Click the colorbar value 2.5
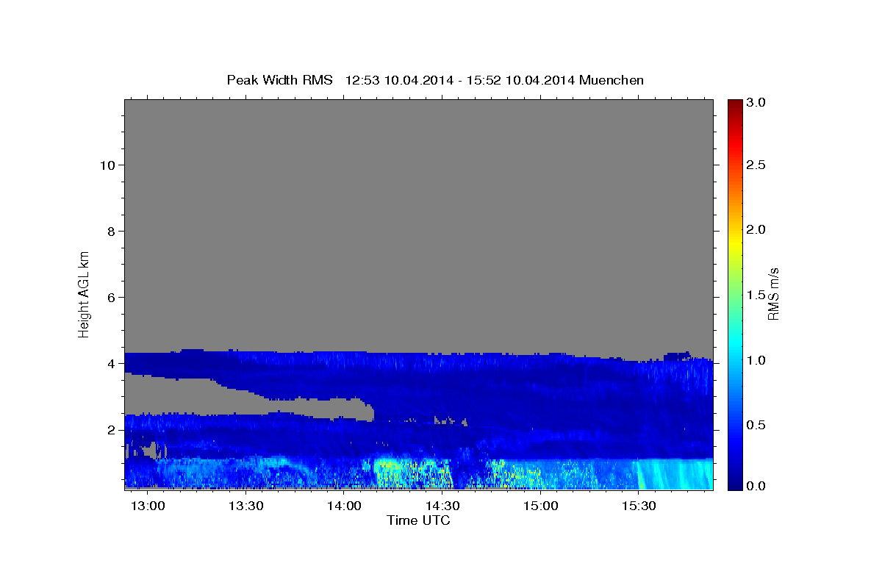This screenshot has width=882, height=588. [x=758, y=165]
